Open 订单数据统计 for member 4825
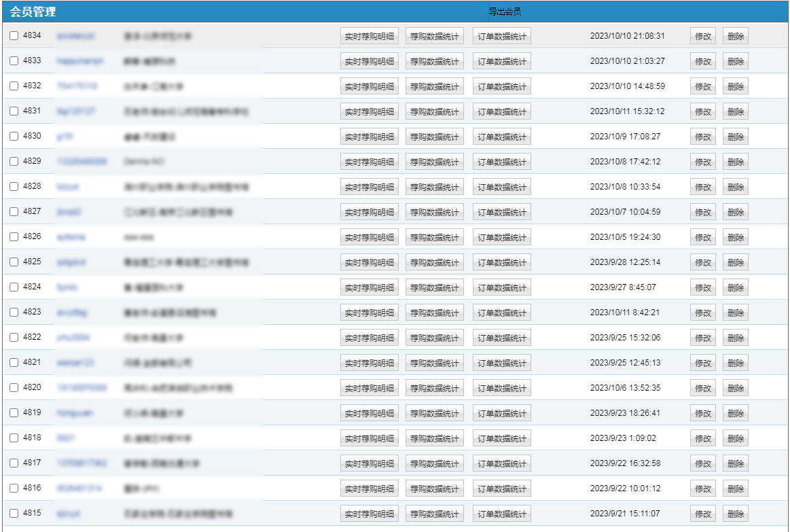 pyautogui.click(x=501, y=263)
